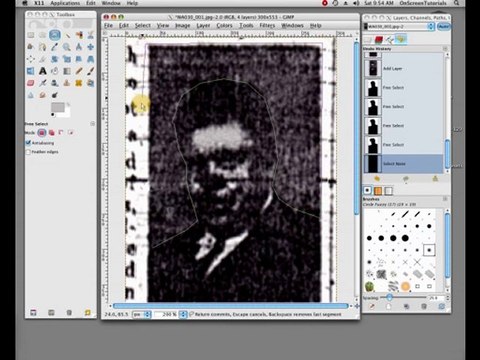
Task: Open the Brushes tab menu arrow
Action: point(445,199)
